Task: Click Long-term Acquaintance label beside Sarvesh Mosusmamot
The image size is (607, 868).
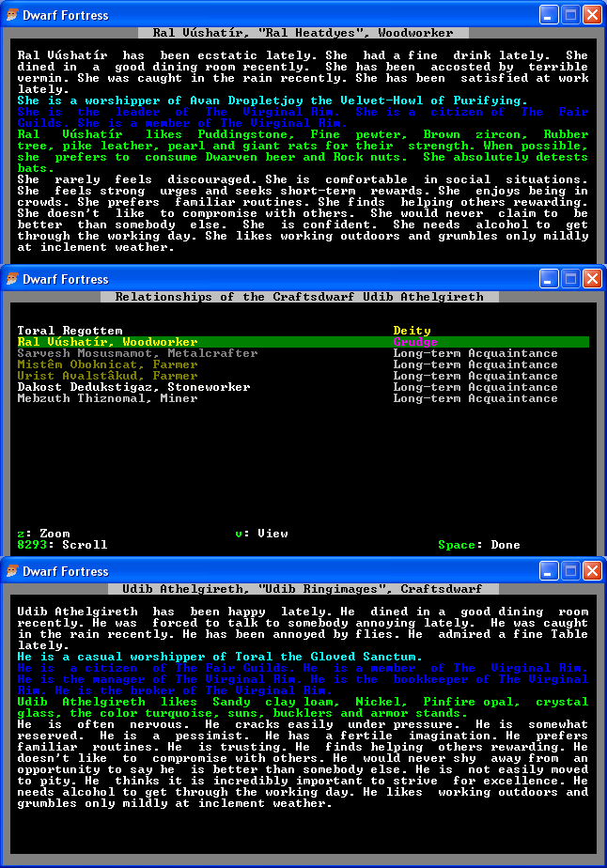Action: [475, 353]
